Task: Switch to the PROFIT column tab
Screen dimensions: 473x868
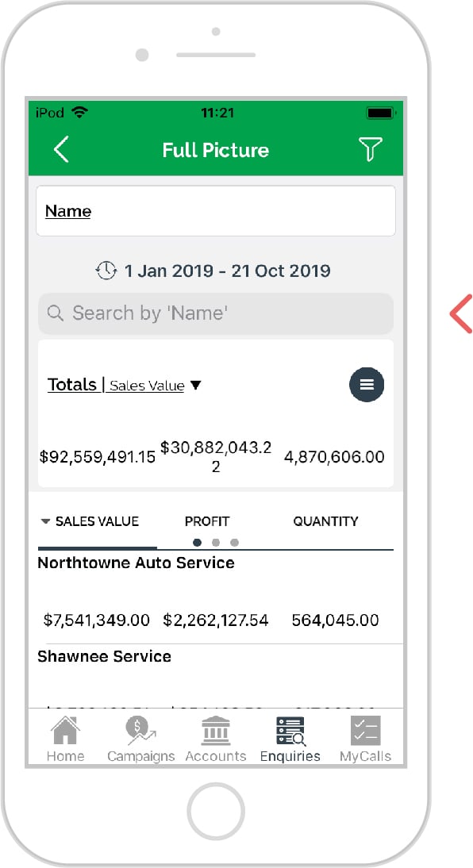Action: (x=207, y=521)
